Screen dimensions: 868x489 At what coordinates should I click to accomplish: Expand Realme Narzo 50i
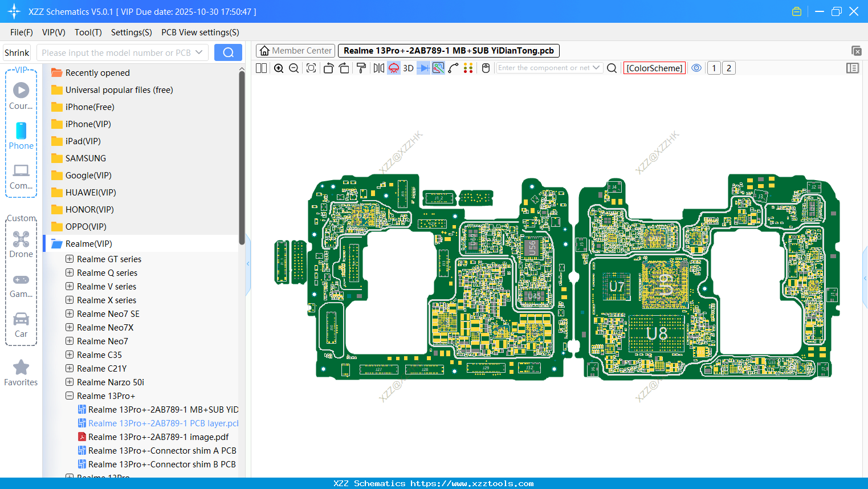click(x=70, y=382)
